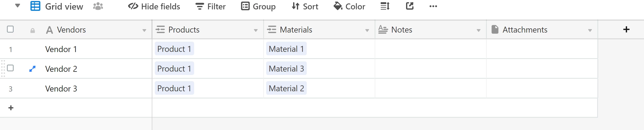The width and height of the screenshot is (644, 130).
Task: Select the Notes cell for Vendor 1
Action: point(430,49)
